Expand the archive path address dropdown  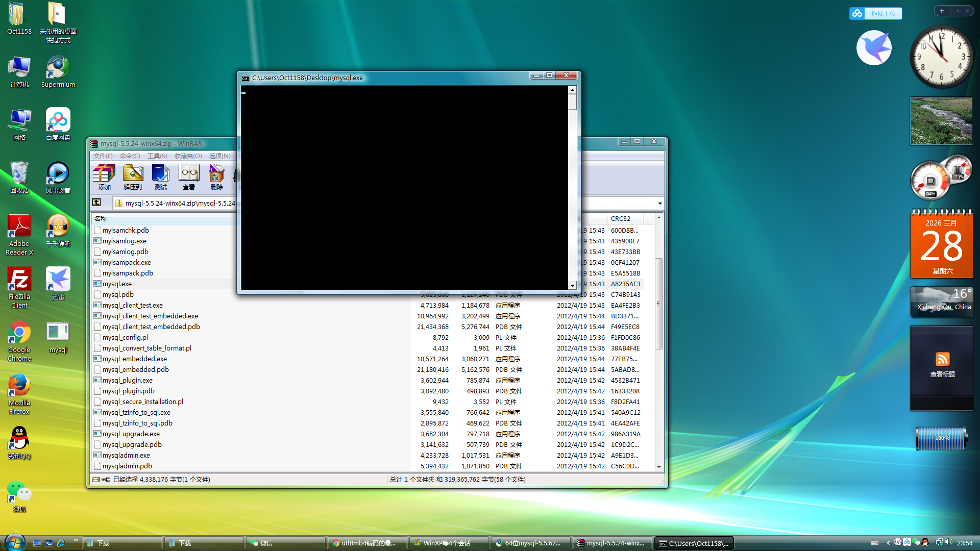(x=660, y=203)
